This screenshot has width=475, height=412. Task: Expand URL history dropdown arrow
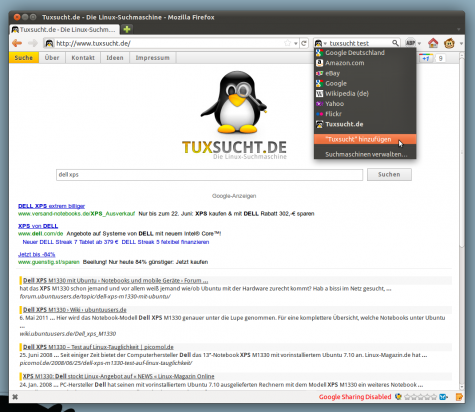tap(296, 43)
